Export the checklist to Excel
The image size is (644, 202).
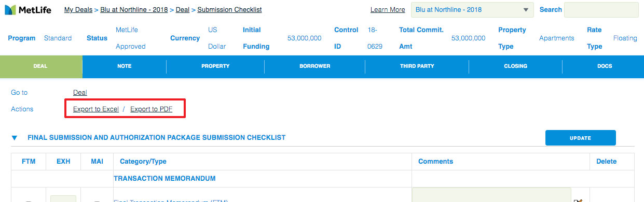[x=96, y=109]
